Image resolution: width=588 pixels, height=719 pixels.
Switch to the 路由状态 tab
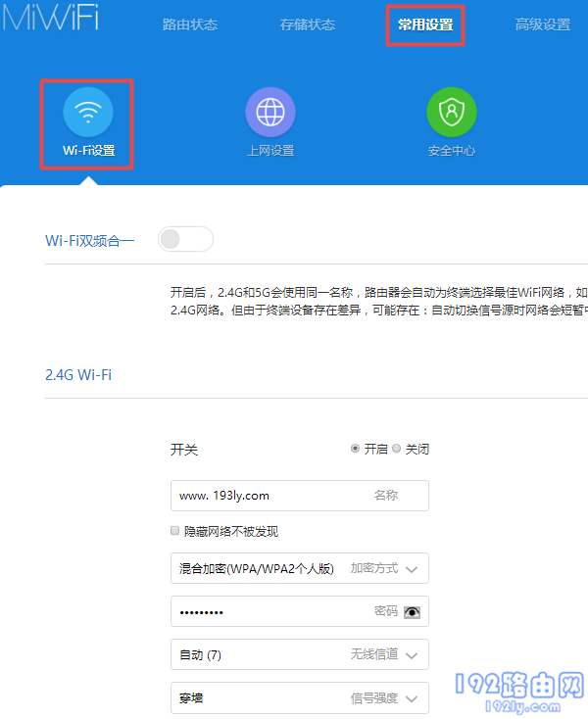click(x=190, y=24)
